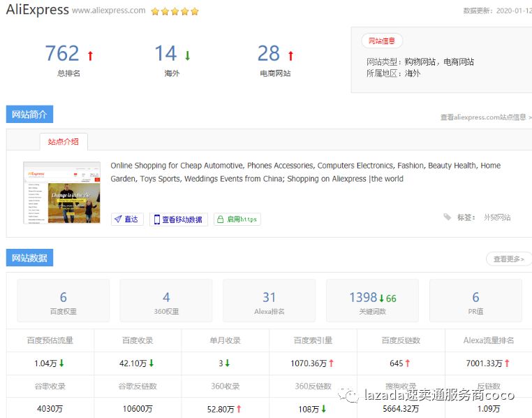Click the phone icon in 查看移动数据
Screen dimensions: 532x418
(157, 219)
